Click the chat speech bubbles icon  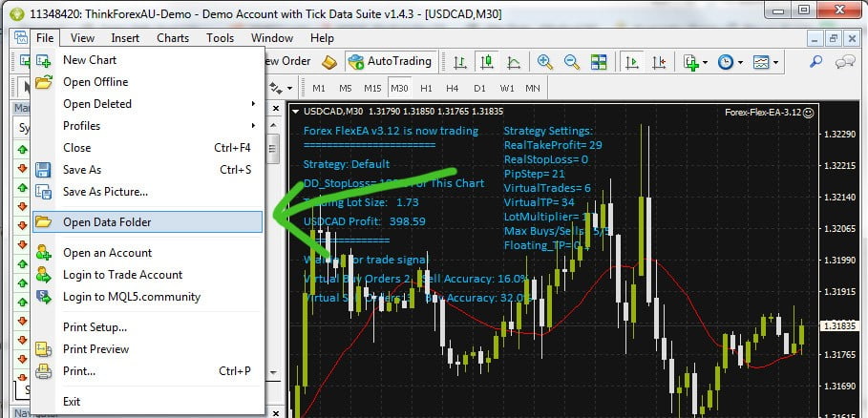click(845, 61)
